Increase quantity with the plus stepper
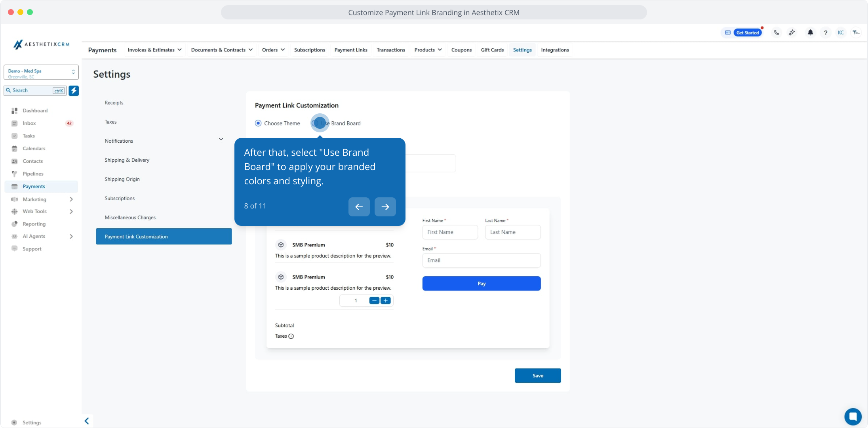This screenshot has width=868, height=428. [386, 300]
